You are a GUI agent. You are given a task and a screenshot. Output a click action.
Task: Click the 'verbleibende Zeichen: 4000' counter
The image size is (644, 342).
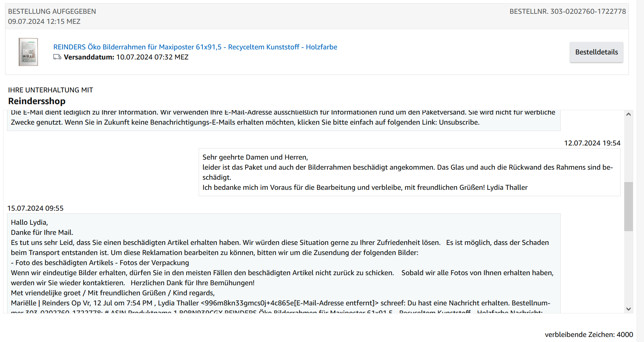[589, 335]
